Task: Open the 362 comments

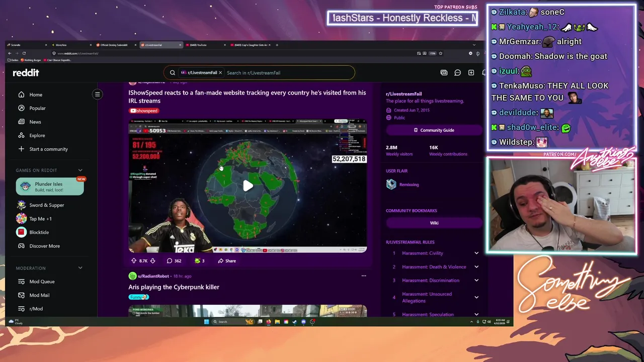Action: click(174, 261)
